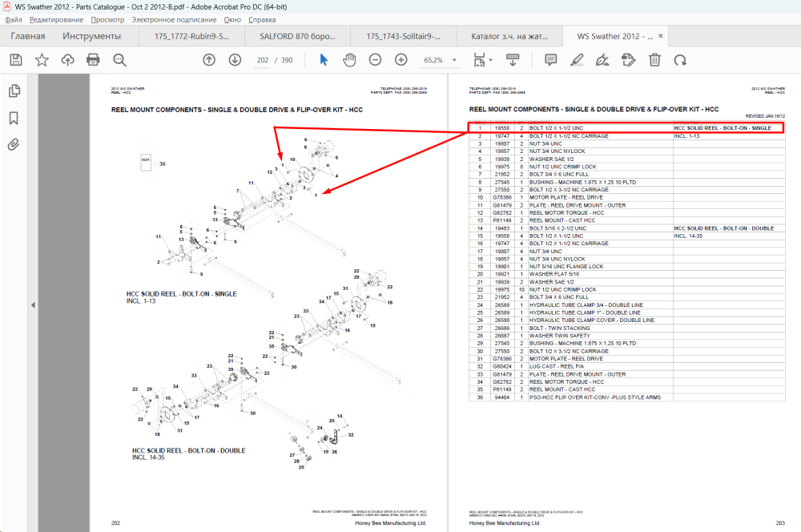
Task: Open attachments paperclip panel icon
Action: pyautogui.click(x=14, y=145)
